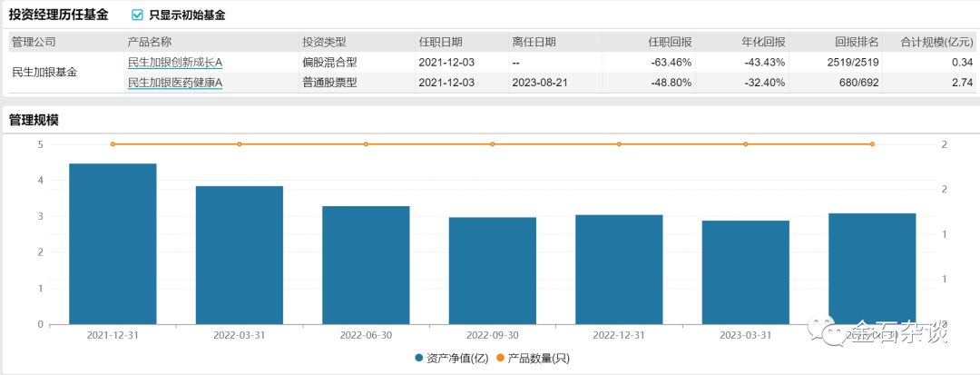Screen dimensions: 980x375
Task: Click the 产品名称 column header
Action: [x=150, y=42]
